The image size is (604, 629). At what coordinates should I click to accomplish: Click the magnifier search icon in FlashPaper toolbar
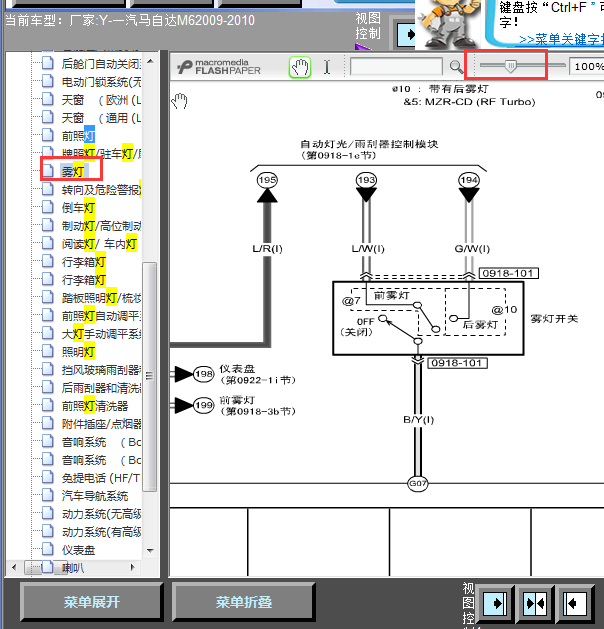[456, 67]
